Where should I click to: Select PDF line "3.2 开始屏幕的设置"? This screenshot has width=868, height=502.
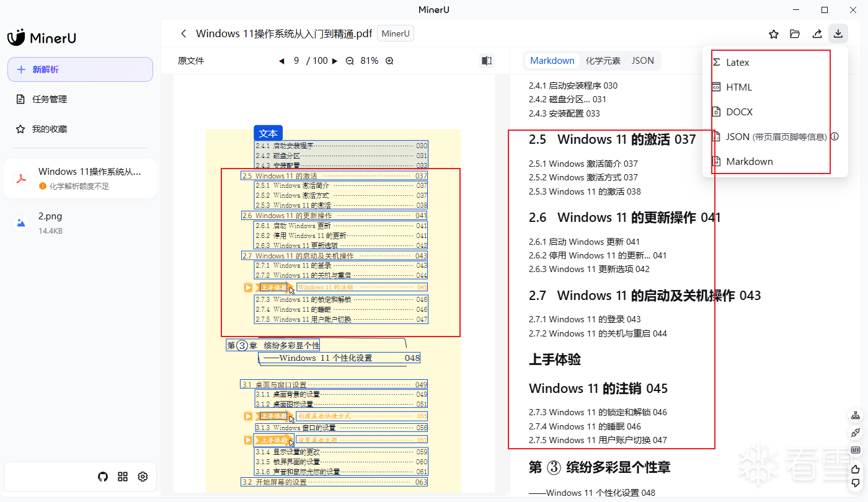[x=334, y=482]
